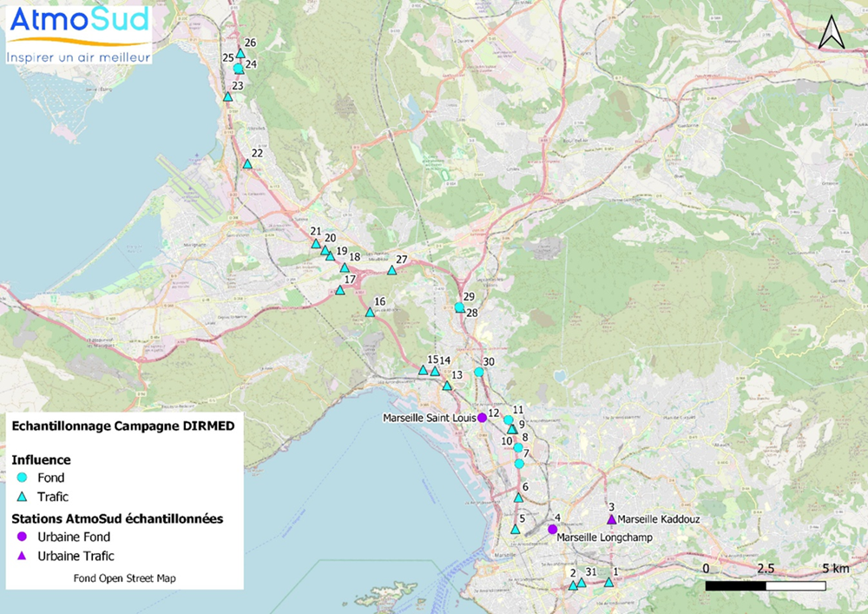Image resolution: width=868 pixels, height=614 pixels.
Task: Select the triangle marker labeled 14
Action: 435,372
